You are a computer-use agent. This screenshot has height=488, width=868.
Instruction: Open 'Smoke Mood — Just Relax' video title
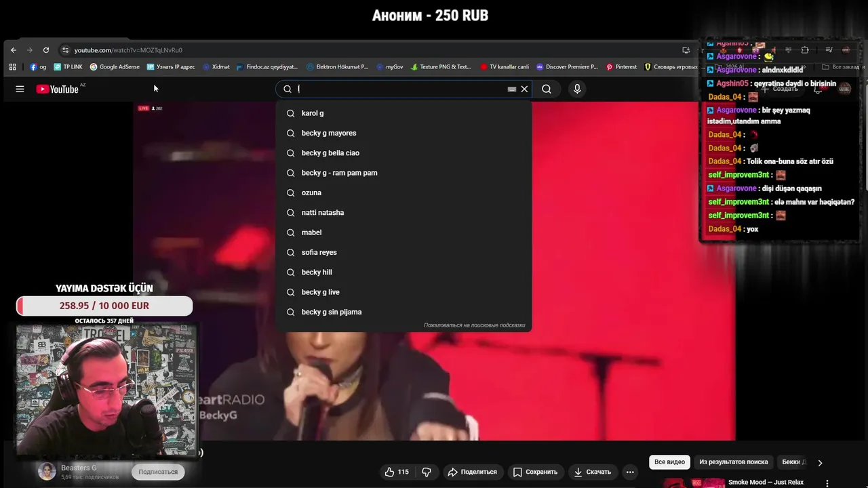766,483
